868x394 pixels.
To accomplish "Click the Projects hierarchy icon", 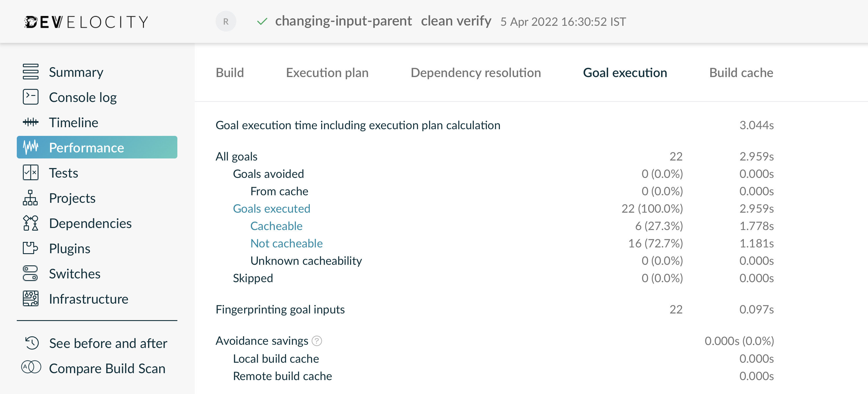I will pos(31,198).
